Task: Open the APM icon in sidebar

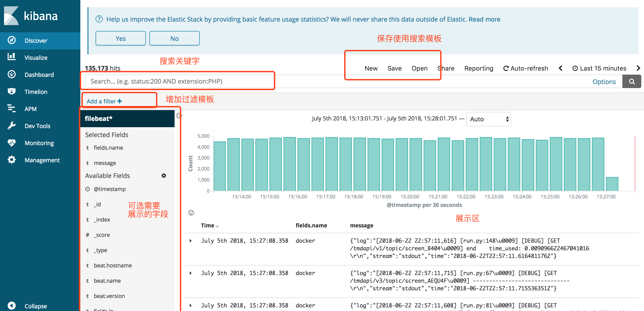Action: (x=11, y=109)
